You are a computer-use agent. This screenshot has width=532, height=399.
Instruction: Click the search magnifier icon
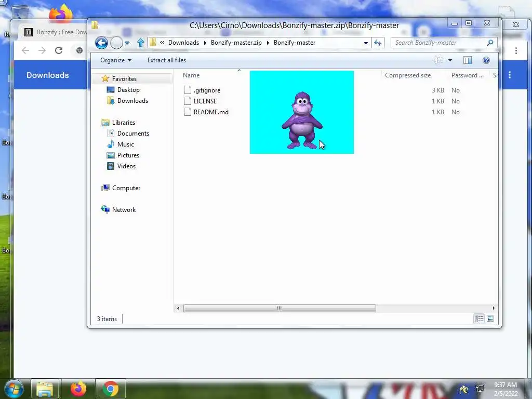tap(490, 43)
